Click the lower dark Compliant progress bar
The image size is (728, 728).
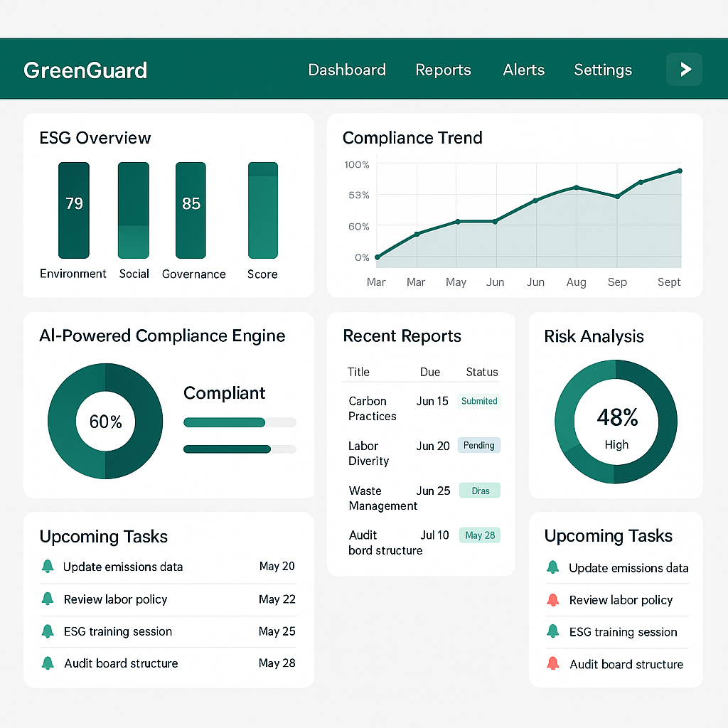click(240, 449)
